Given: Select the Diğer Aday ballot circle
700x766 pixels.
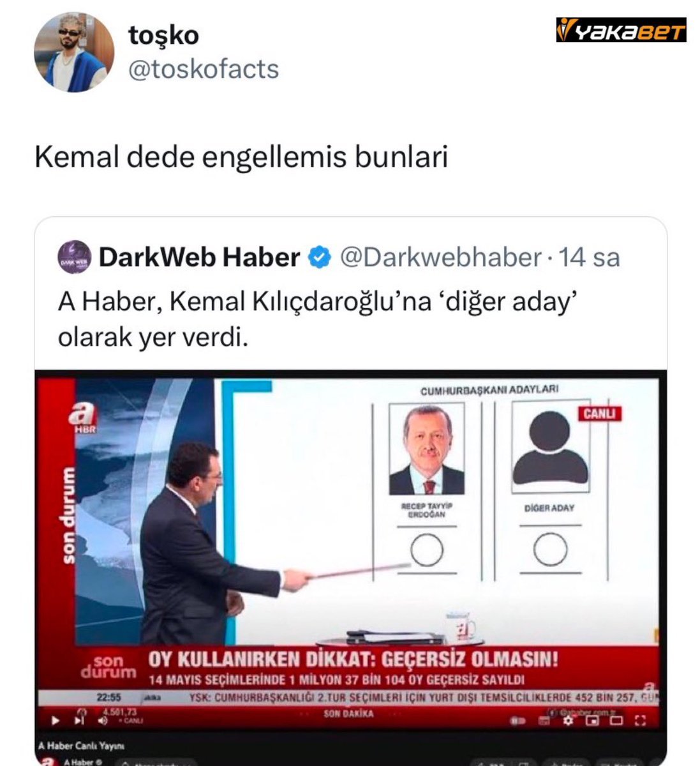Looking at the screenshot, I should (550, 550).
